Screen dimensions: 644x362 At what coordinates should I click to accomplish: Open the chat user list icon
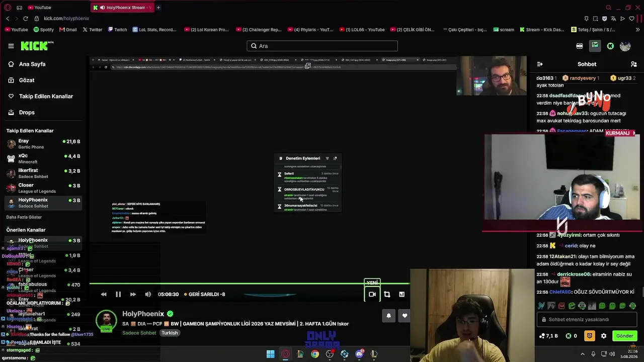633,64
